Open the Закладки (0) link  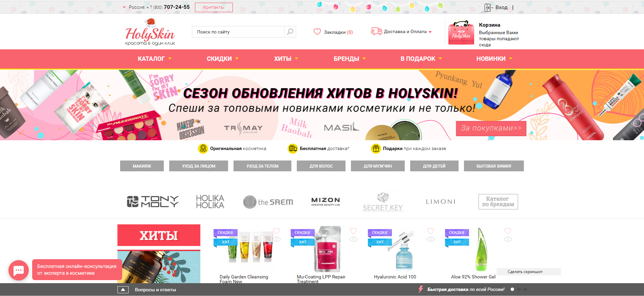pyautogui.click(x=338, y=32)
